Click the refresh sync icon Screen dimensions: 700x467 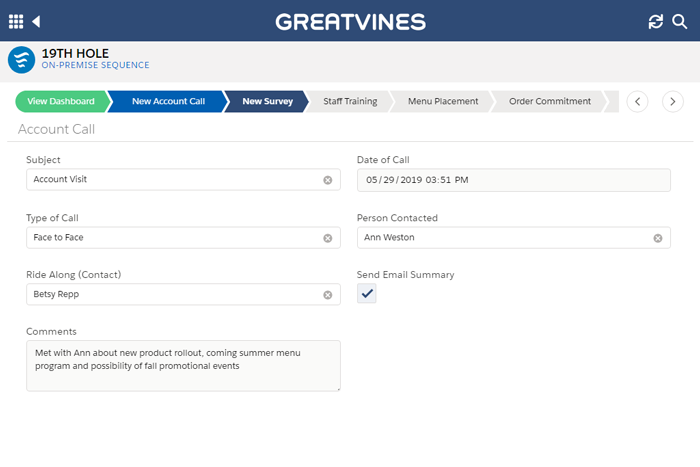656,21
